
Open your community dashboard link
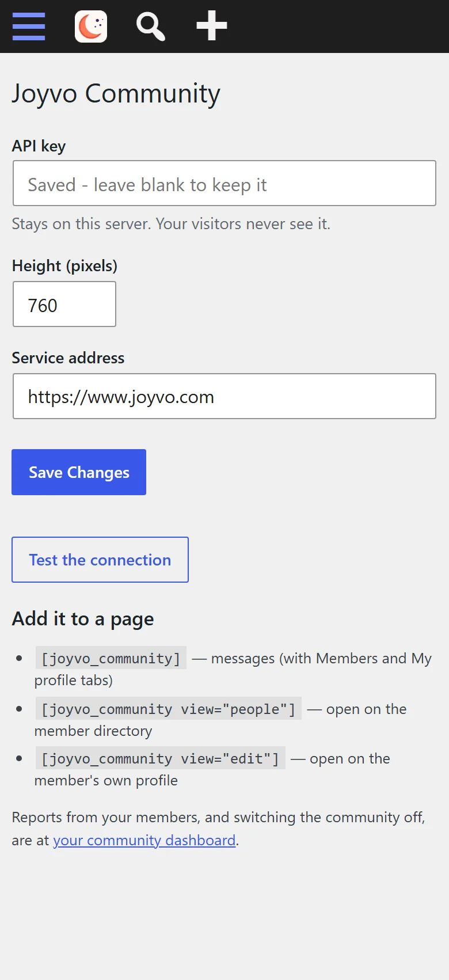(x=144, y=840)
